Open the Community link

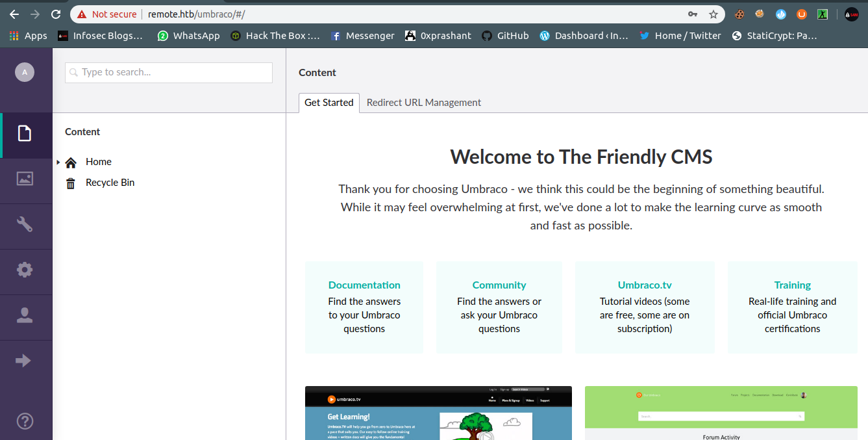click(x=499, y=285)
